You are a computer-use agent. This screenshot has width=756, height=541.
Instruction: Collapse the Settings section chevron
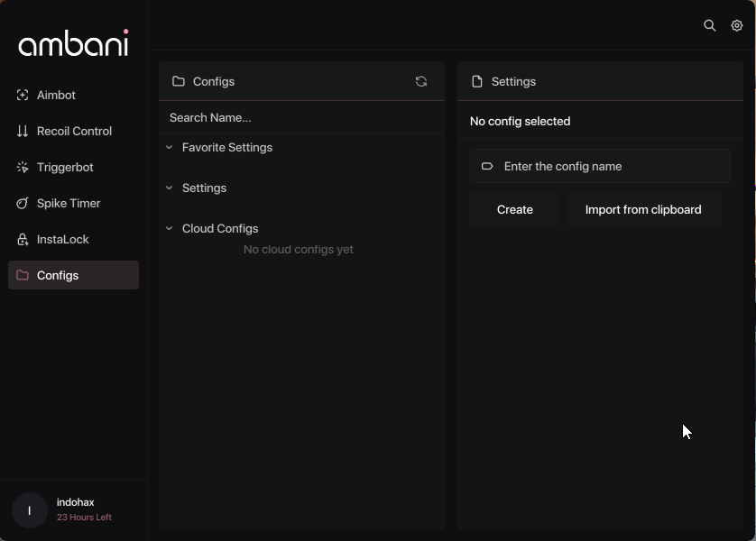pyautogui.click(x=170, y=188)
